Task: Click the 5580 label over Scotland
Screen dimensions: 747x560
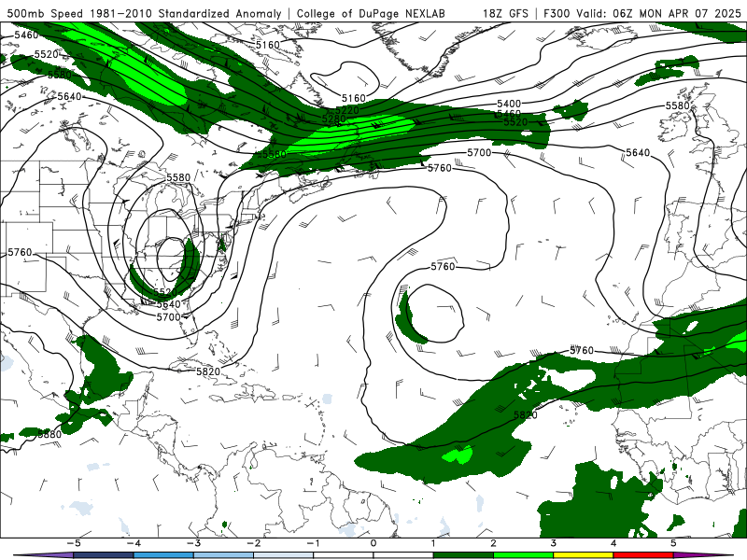Action: 678,105
